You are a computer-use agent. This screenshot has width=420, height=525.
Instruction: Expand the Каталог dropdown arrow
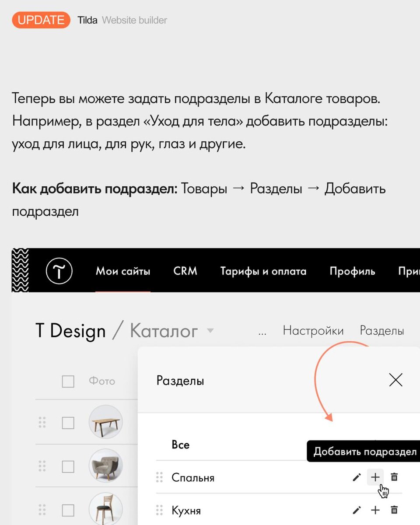point(210,331)
